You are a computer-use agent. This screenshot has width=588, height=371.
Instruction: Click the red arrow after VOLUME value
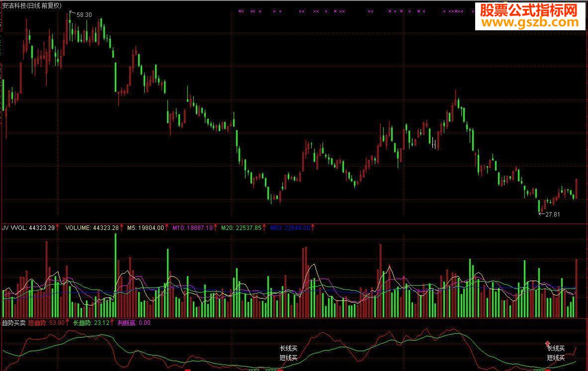121,227
